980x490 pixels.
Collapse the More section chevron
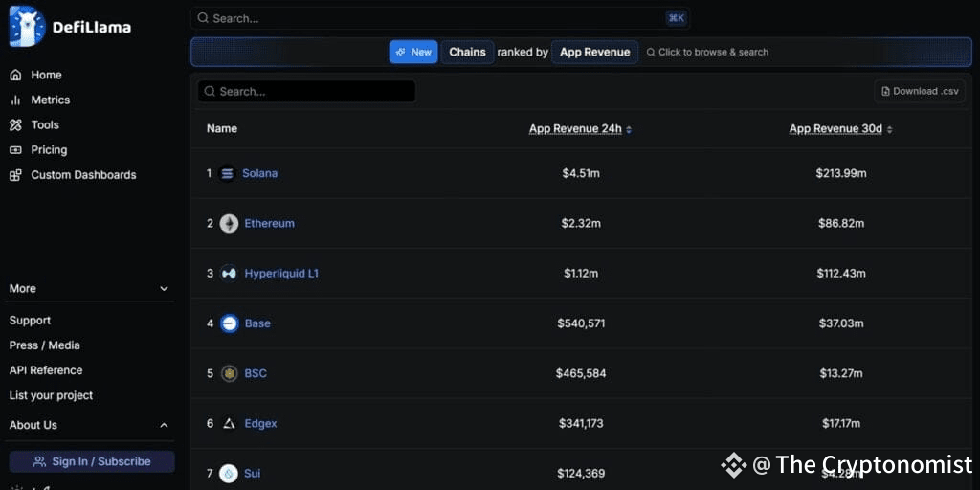(164, 289)
